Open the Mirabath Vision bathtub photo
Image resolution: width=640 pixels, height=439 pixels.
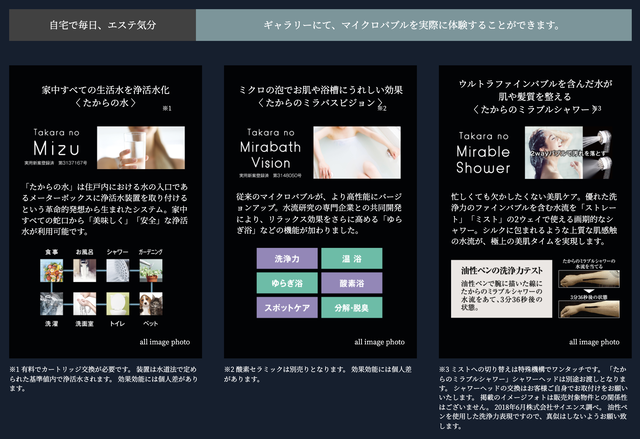pyautogui.click(x=357, y=152)
